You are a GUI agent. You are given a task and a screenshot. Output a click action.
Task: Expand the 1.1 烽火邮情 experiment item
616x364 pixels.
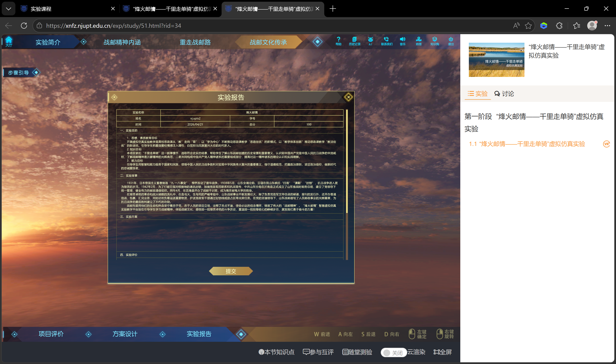[527, 144]
